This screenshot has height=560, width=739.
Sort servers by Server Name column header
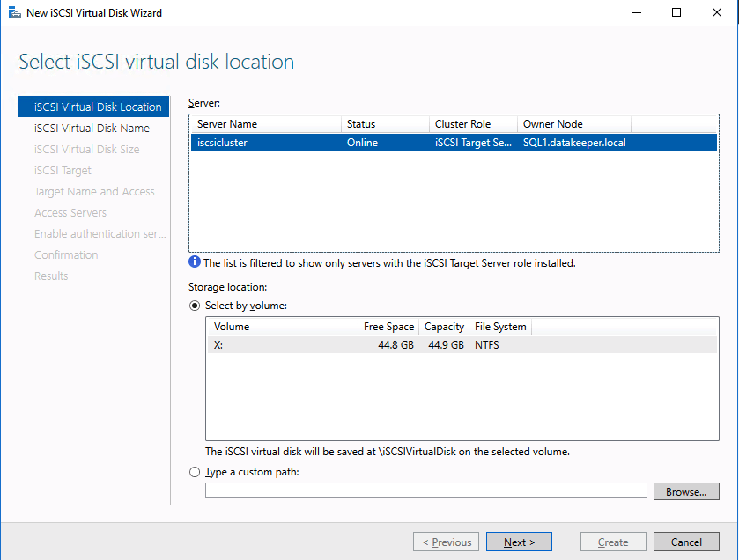264,124
